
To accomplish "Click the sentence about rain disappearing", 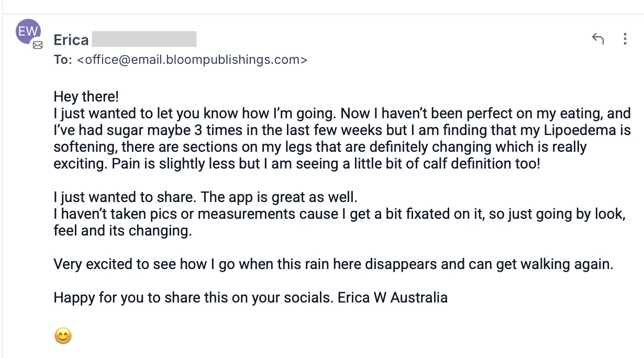I will (333, 264).
